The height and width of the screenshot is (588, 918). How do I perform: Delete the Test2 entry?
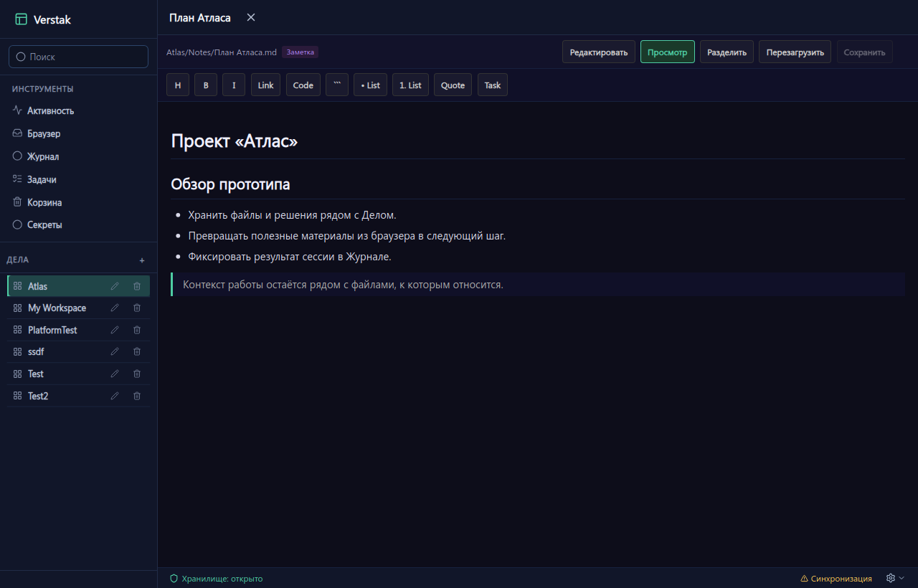[x=137, y=396]
